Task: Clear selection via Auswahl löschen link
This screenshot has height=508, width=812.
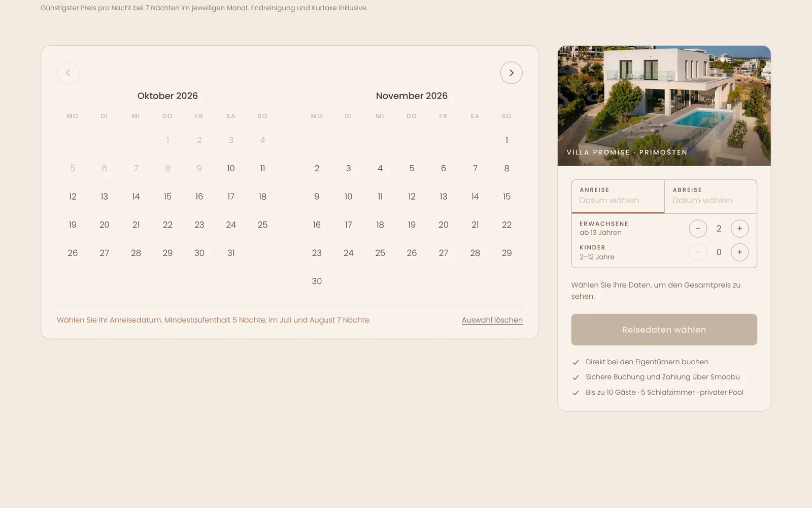Action: point(492,320)
